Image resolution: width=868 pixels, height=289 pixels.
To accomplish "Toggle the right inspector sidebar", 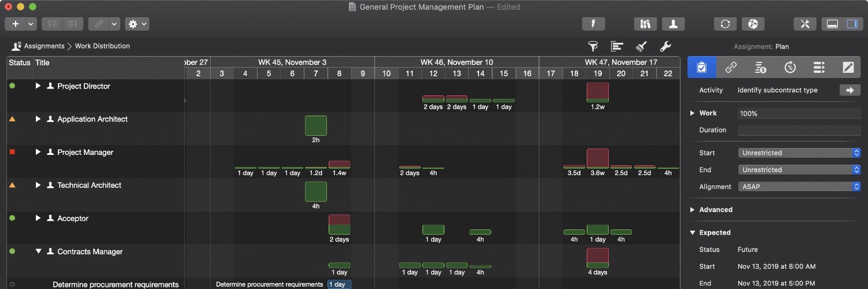I will 852,24.
